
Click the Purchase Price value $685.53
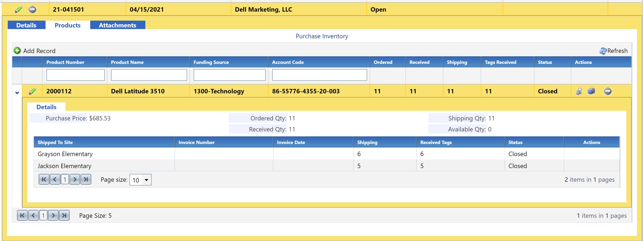[100, 118]
